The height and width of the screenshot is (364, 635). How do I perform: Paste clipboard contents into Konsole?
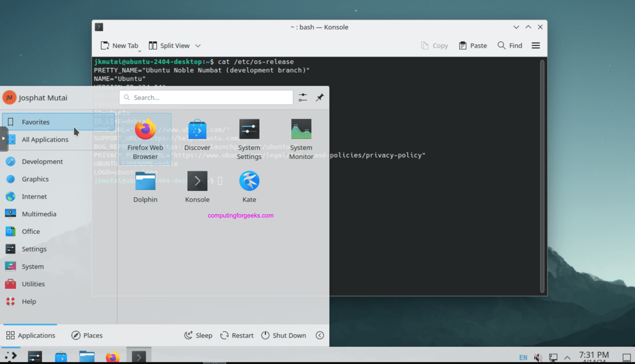pyautogui.click(x=473, y=45)
